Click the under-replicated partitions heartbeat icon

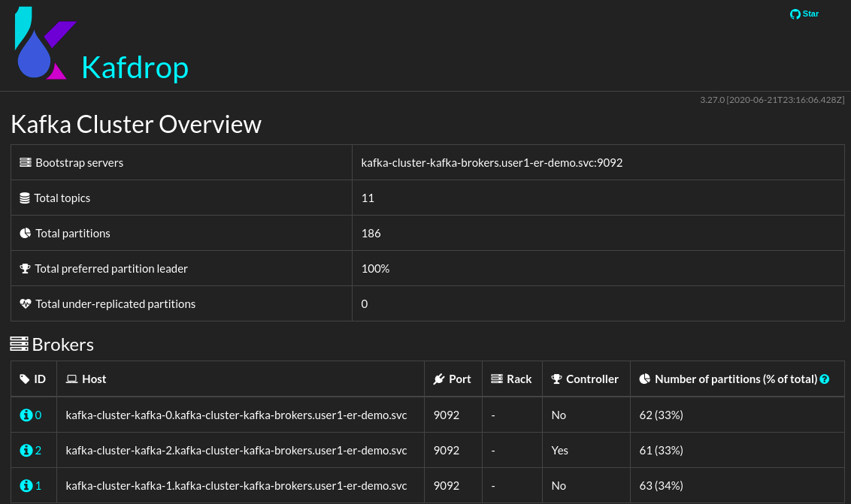click(x=26, y=303)
